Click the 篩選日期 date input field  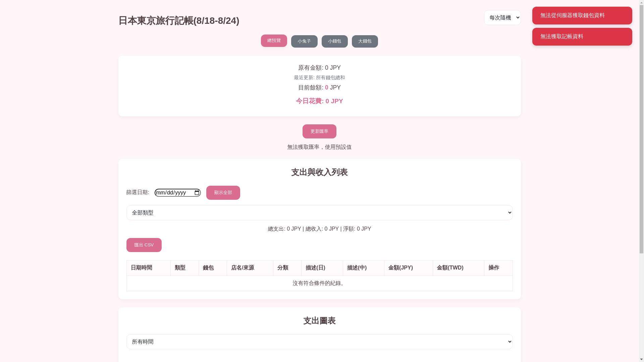(177, 193)
